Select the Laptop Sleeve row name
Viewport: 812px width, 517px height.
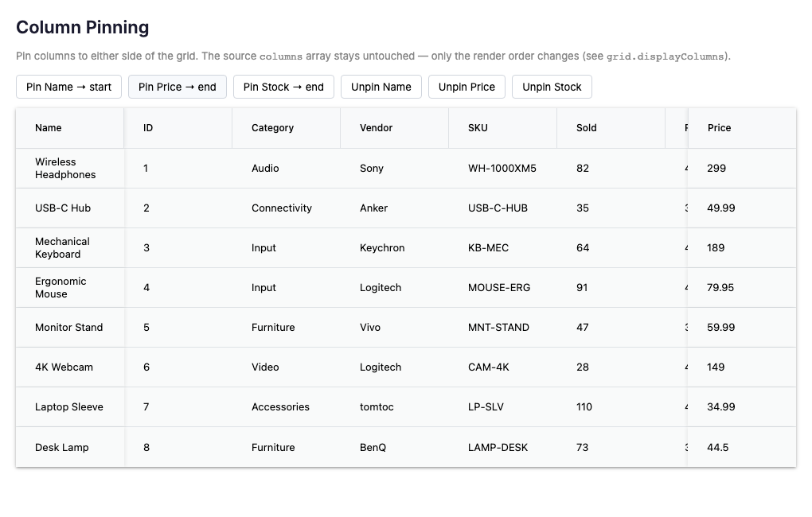pos(70,406)
